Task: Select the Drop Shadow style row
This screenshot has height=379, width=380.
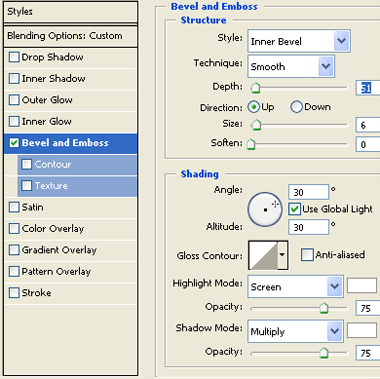Action: (x=71, y=57)
